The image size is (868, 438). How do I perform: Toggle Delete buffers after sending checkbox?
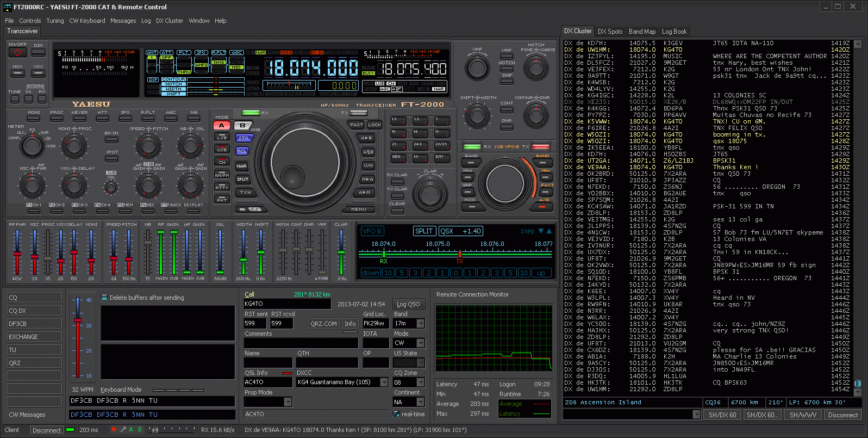click(104, 298)
